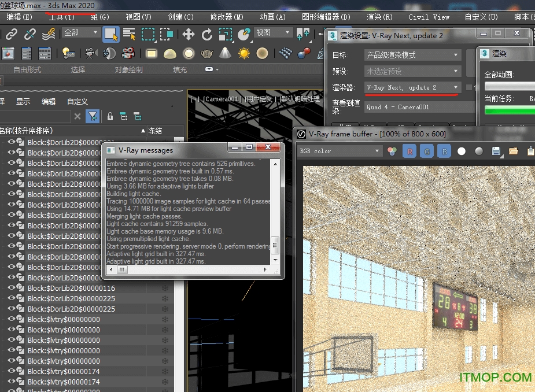Choose the Rectangular Selection Region icon
This screenshot has height=392, width=535.
click(x=147, y=34)
